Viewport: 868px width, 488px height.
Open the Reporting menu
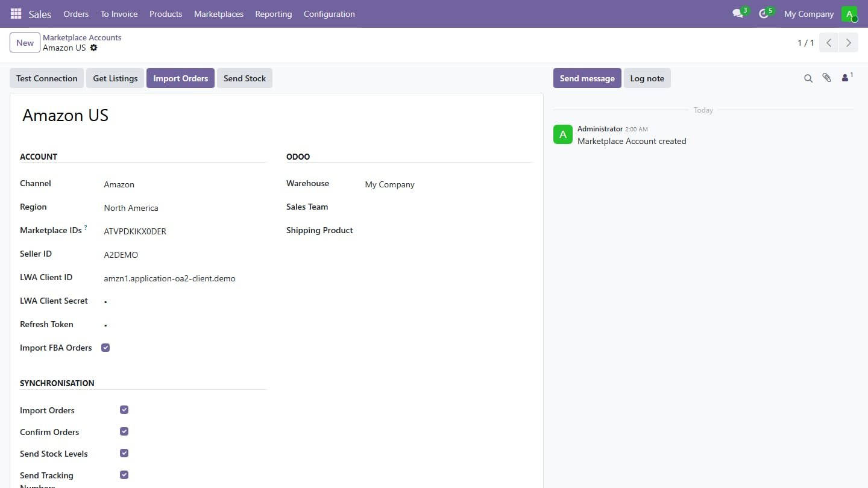point(274,14)
